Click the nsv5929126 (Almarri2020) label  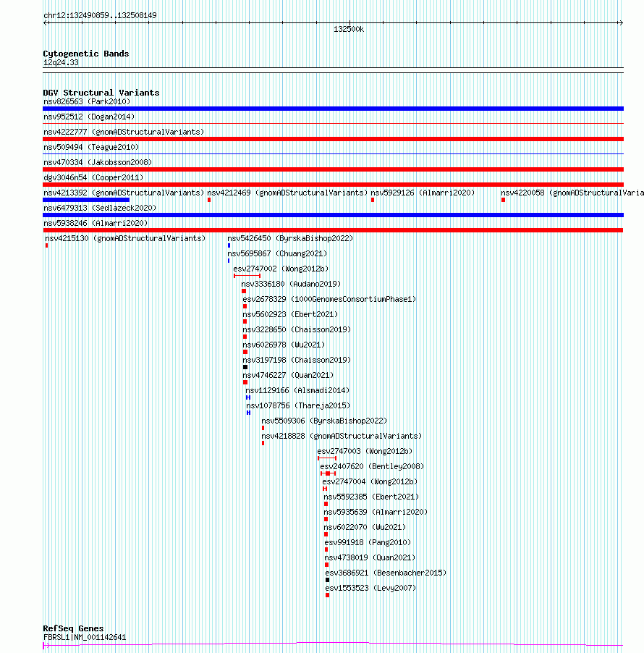coord(423,193)
